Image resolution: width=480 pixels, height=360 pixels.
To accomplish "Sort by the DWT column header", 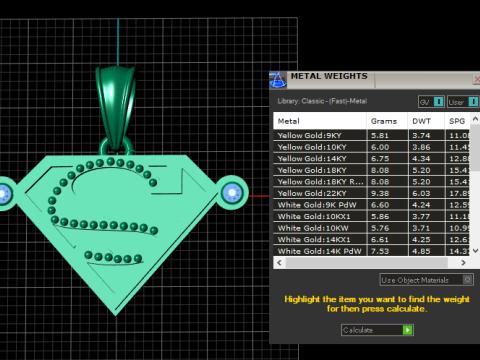I will [426, 121].
